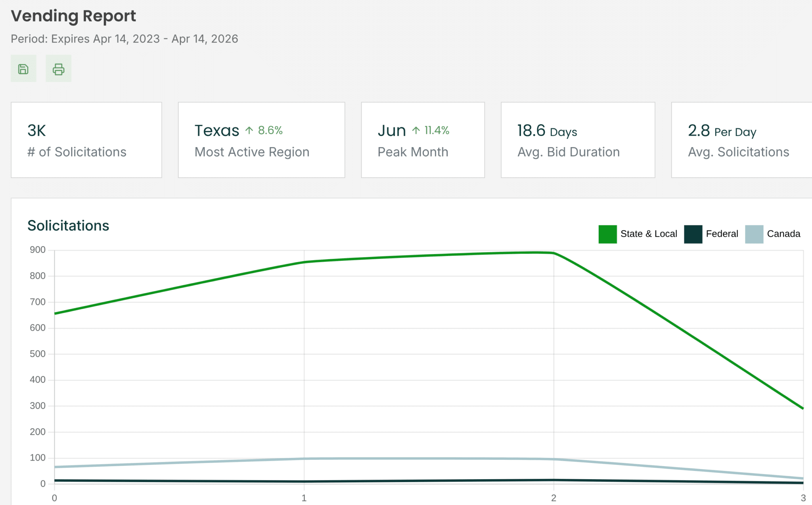
Task: Toggle Federal series legend swatch
Action: [693, 234]
